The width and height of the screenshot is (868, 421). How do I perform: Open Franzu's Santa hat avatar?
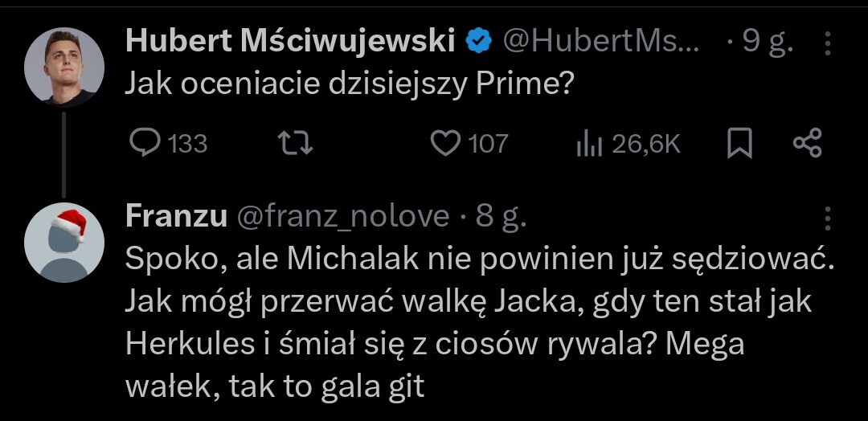[x=64, y=242]
